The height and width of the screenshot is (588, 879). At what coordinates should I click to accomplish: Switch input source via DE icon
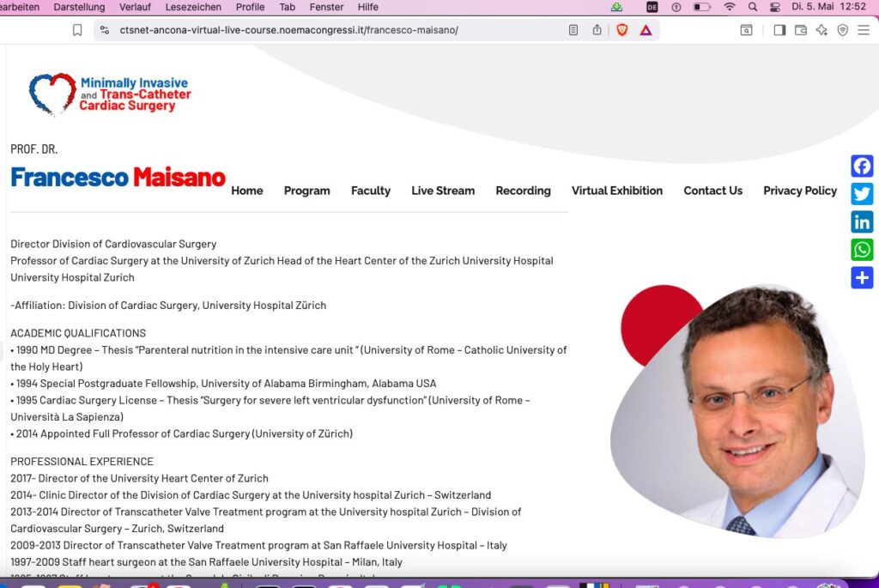pos(652,7)
